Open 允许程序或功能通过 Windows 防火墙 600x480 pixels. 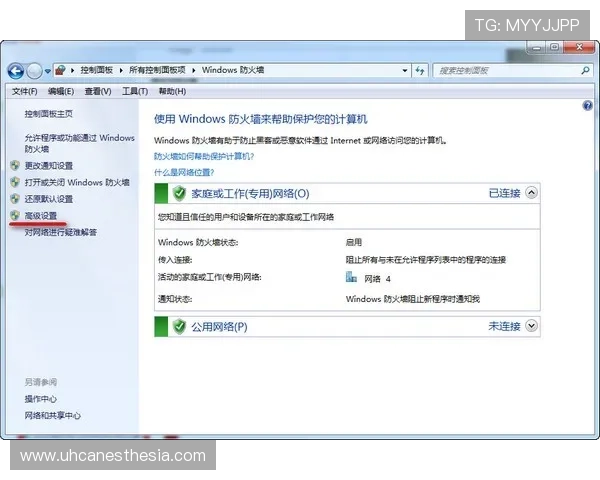pyautogui.click(x=80, y=143)
